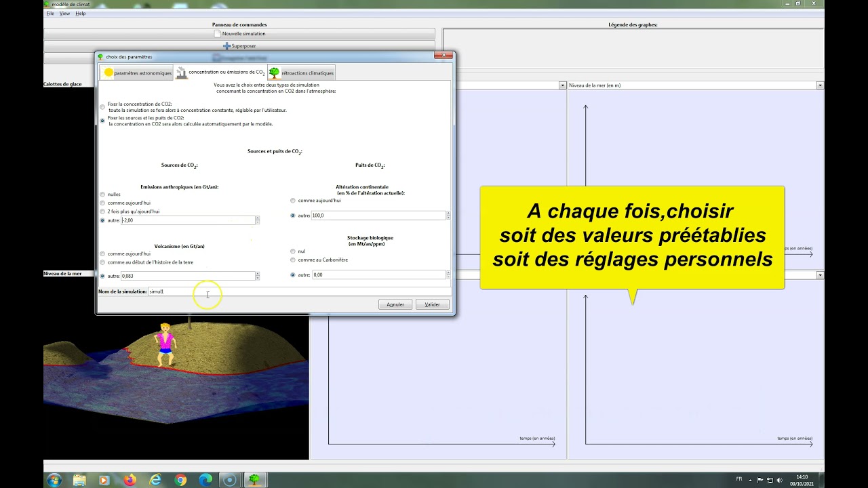
Task: Click the volcanisme value field '0,083'
Action: coord(188,276)
